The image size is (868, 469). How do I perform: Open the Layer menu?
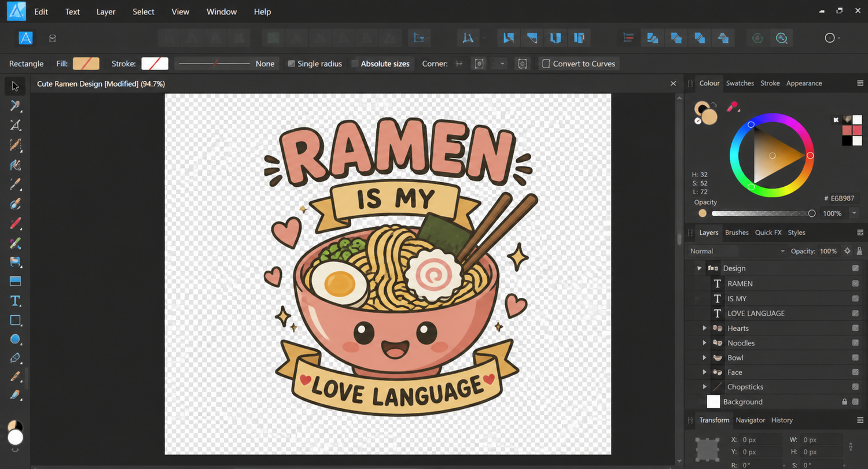[x=106, y=12]
